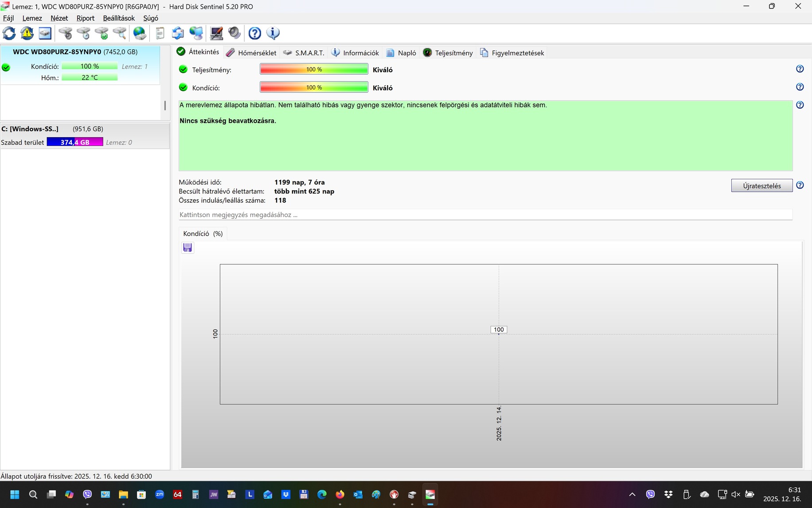Click the refresh icon with yellow warning triangle
The width and height of the screenshot is (812, 508).
(27, 33)
